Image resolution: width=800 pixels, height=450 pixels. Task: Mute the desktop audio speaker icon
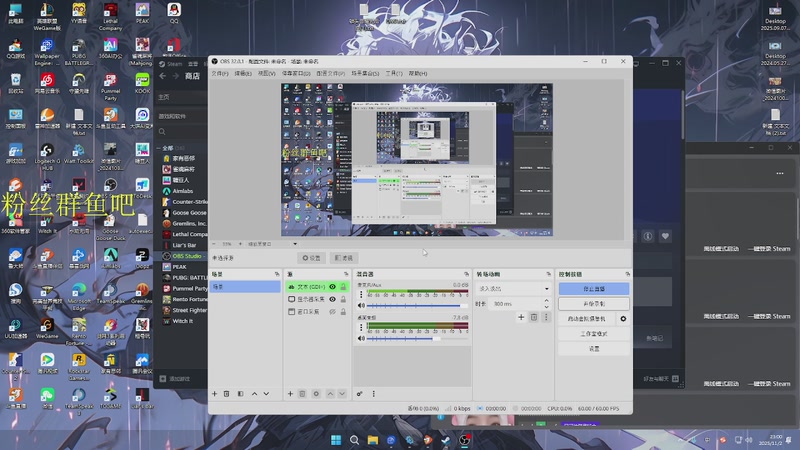point(361,338)
